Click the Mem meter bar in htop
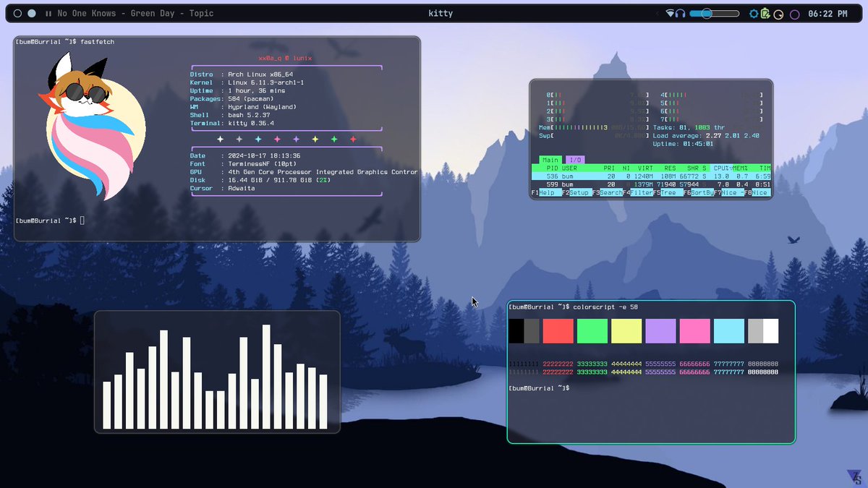The width and height of the screenshot is (868, 488). click(593, 127)
